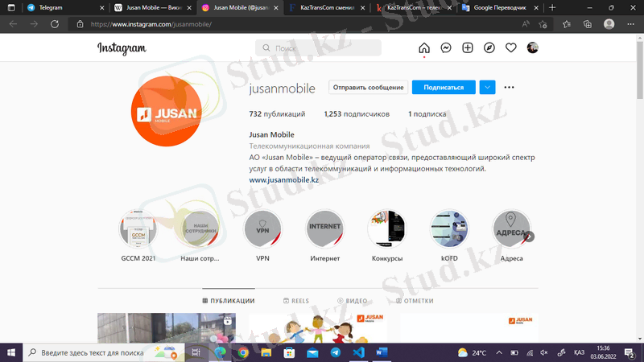
Task: Open browser tab actions menu icon
Action: pos(11,8)
